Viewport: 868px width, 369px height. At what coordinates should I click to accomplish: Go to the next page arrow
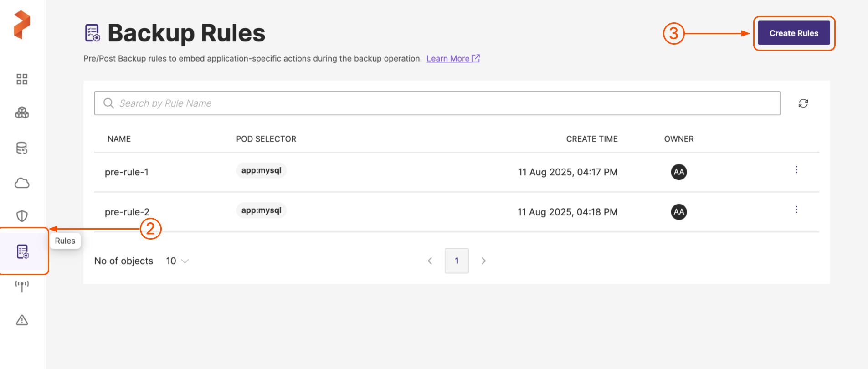tap(483, 261)
